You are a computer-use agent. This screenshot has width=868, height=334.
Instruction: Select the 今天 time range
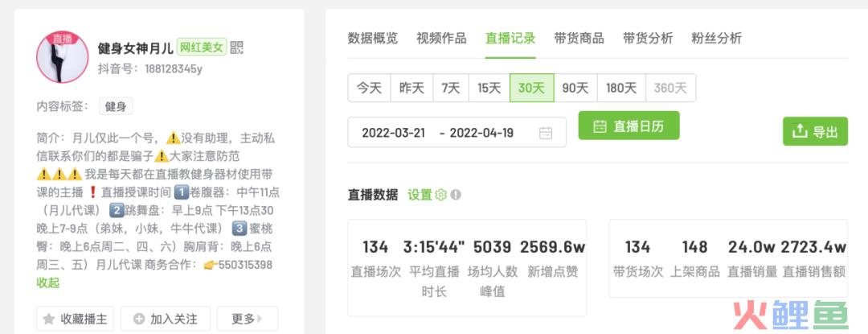(369, 88)
